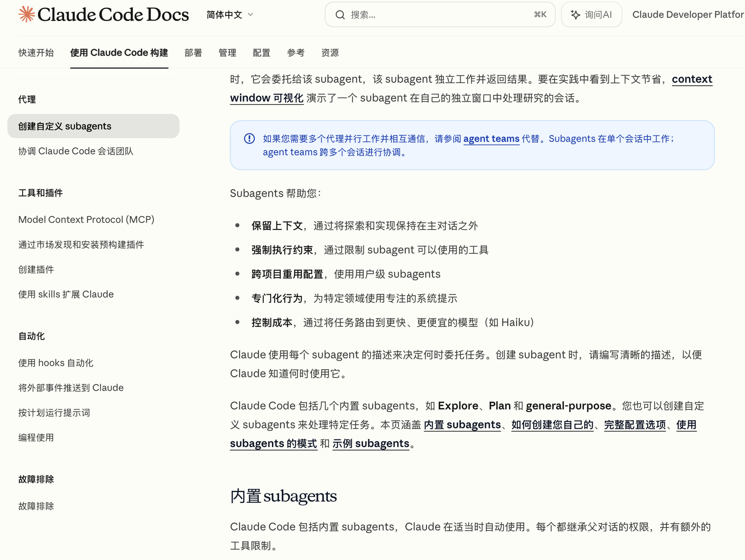This screenshot has height=560, width=745.
Task: Follow the 如何创建您自己的 link
Action: point(552,425)
